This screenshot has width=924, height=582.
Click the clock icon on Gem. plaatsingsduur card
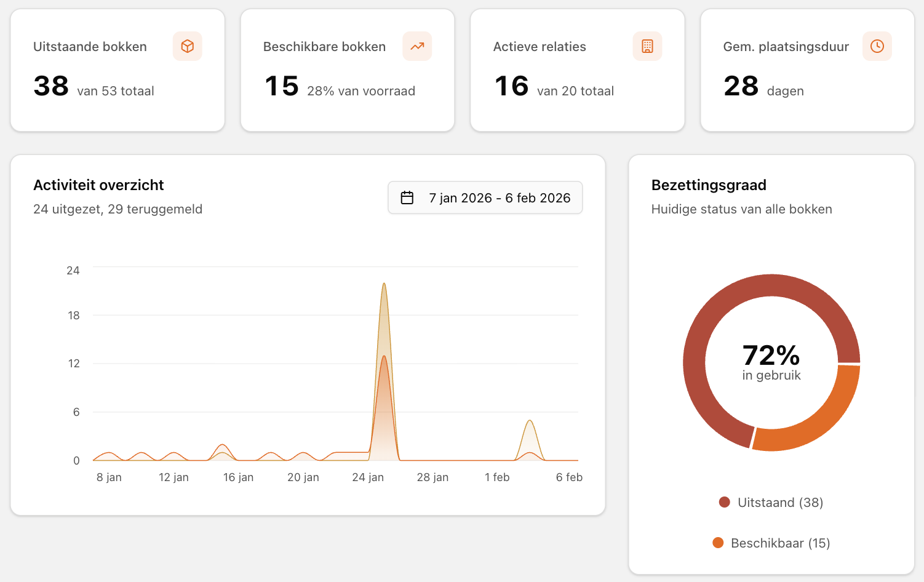click(x=877, y=46)
